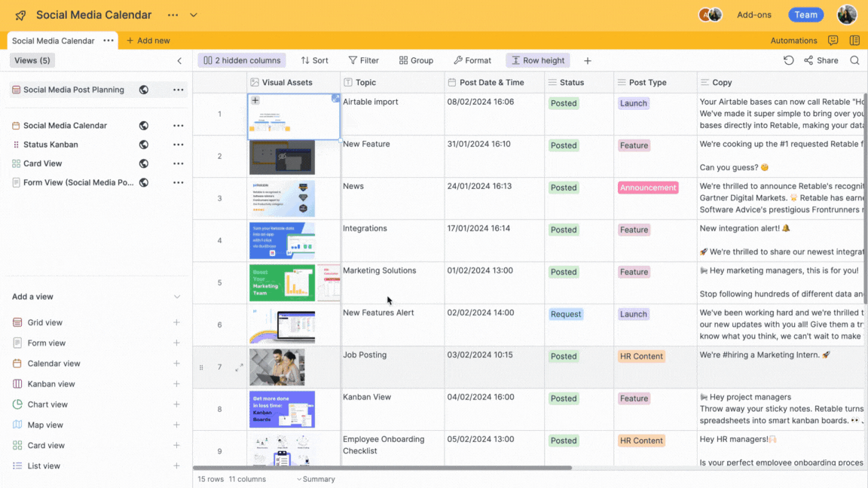Open the Kanban Boards thumbnail in row 8
This screenshot has width=868, height=488.
[x=282, y=410]
